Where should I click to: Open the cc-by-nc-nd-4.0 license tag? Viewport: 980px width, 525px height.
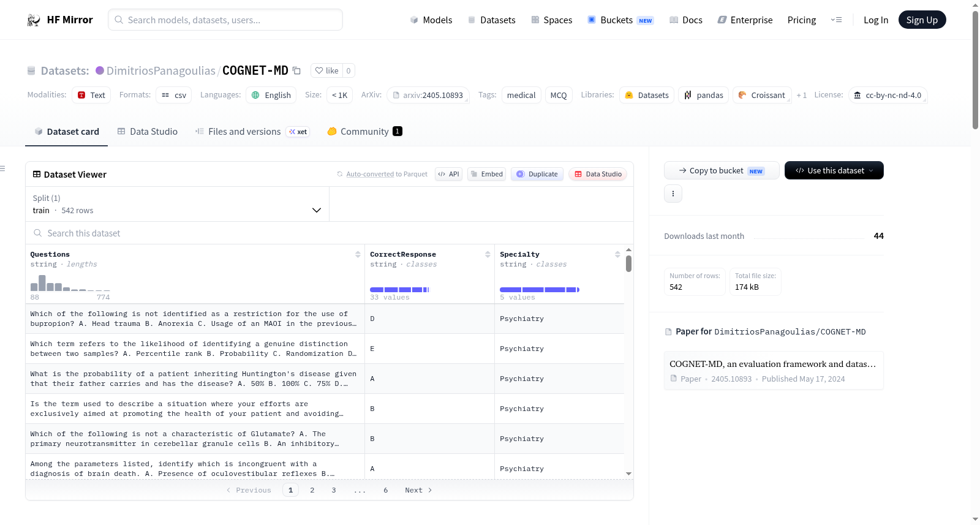888,95
